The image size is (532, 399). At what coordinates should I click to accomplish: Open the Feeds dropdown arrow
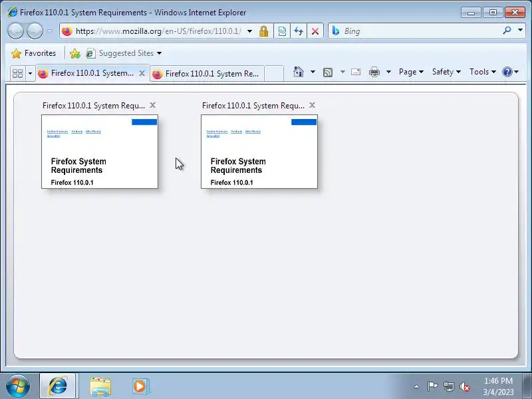[x=342, y=72]
